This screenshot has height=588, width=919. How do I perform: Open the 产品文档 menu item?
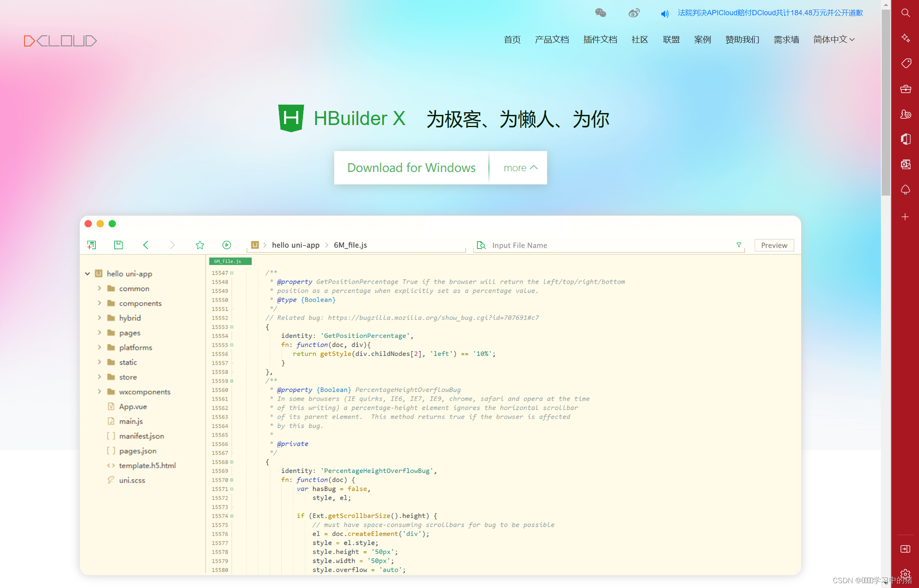coord(551,39)
